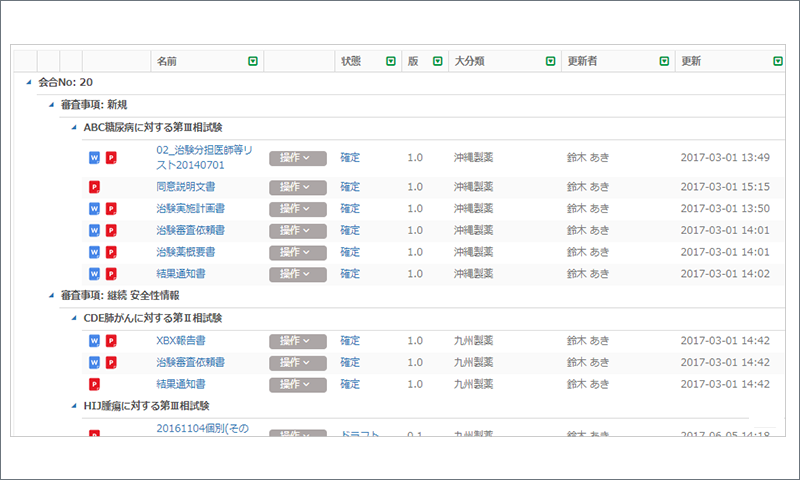Image resolution: width=800 pixels, height=480 pixels.
Task: Select 沖縄製薬 cell in 同意説明文書 row
Action: (x=473, y=187)
